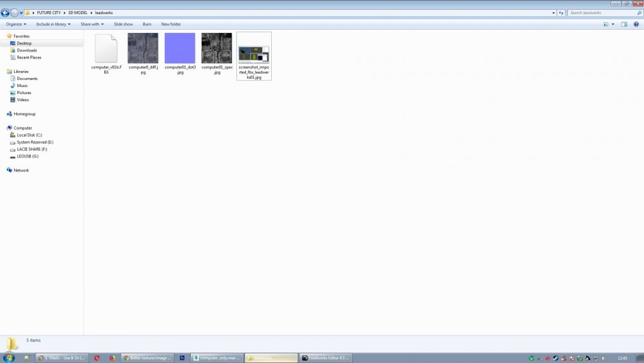Select Favorites in navigation pane
This screenshot has width=644, height=363.
click(x=21, y=36)
